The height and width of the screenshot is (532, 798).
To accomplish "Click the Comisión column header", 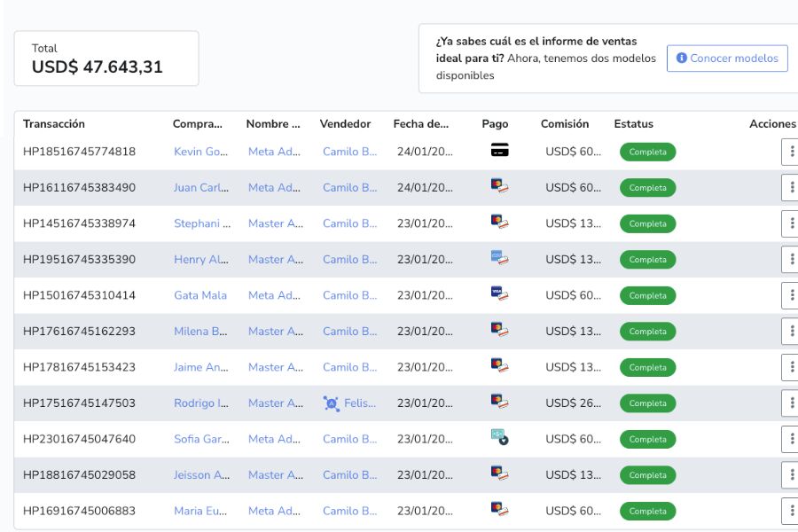I will point(565,124).
